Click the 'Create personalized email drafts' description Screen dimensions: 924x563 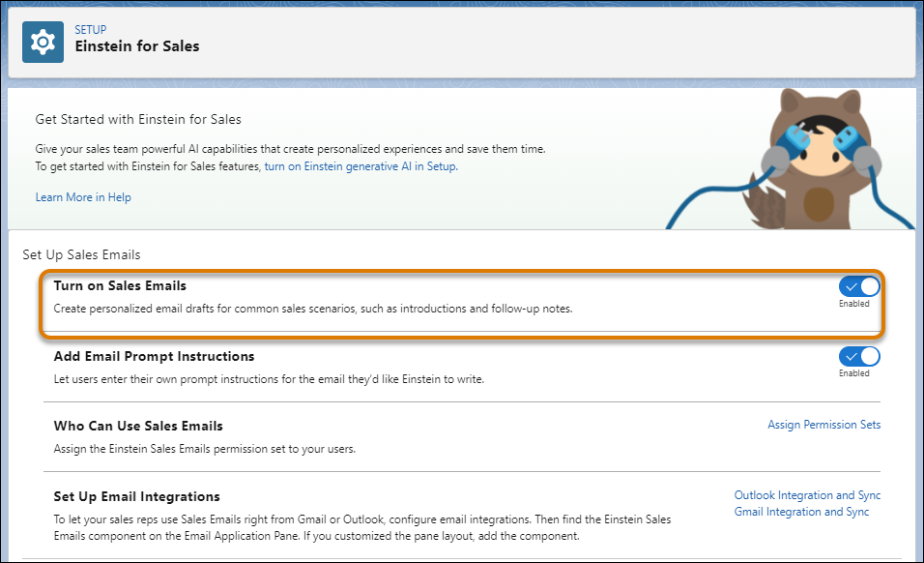click(x=313, y=309)
